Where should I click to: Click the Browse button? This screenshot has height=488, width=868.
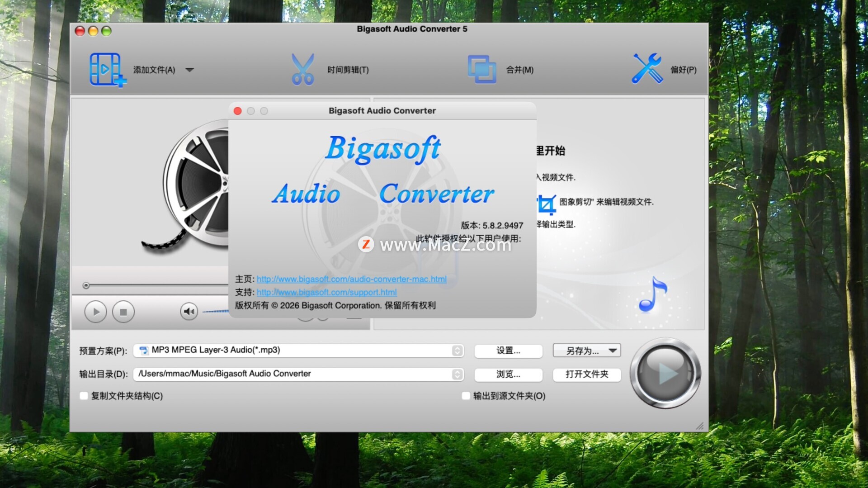pyautogui.click(x=508, y=374)
